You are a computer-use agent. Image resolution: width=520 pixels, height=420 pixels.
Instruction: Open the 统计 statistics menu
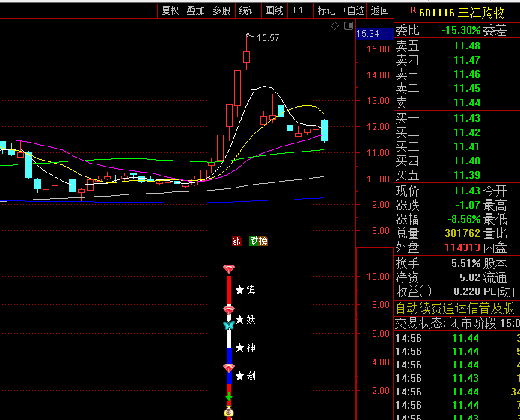point(248,11)
